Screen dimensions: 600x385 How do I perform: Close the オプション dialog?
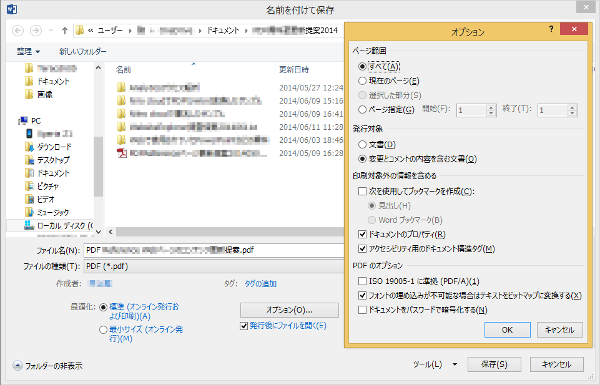[574, 29]
